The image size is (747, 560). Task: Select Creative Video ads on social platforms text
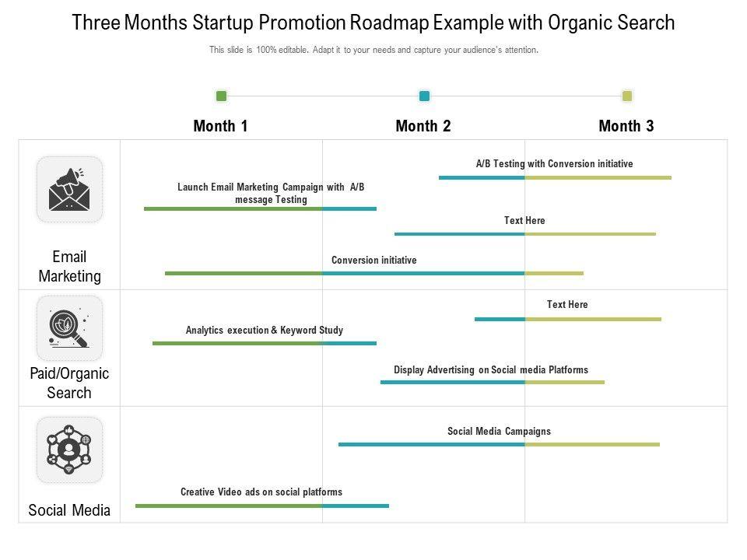pos(261,492)
